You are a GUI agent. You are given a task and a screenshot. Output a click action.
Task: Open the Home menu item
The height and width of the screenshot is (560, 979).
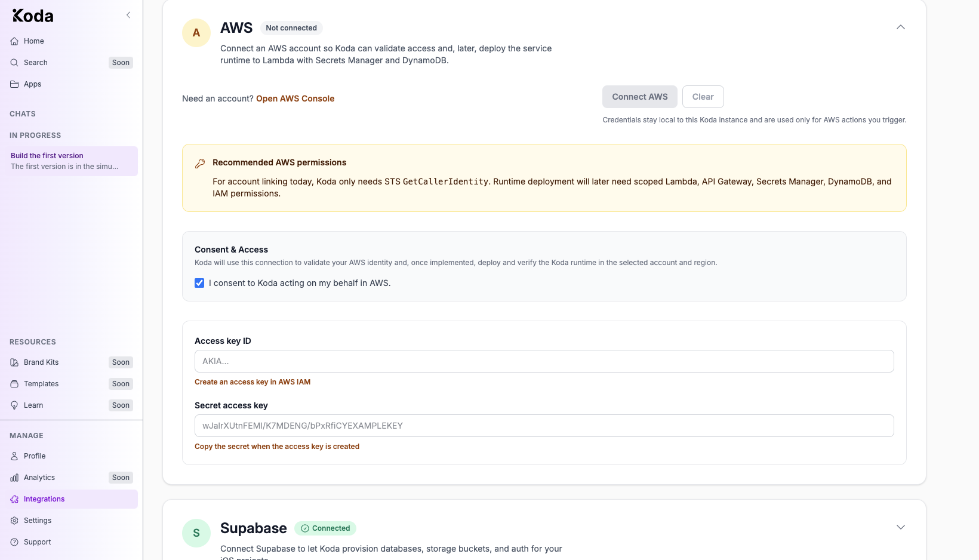(71, 41)
